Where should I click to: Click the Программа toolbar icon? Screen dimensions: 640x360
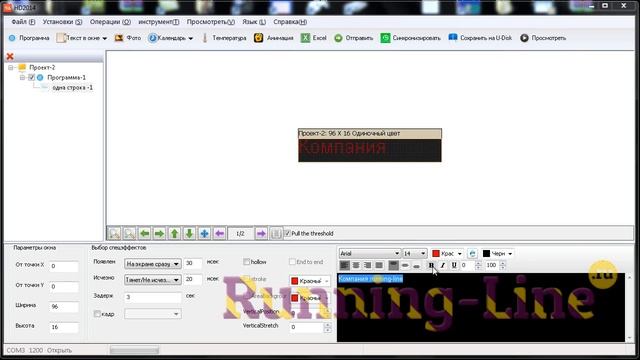click(x=12, y=38)
